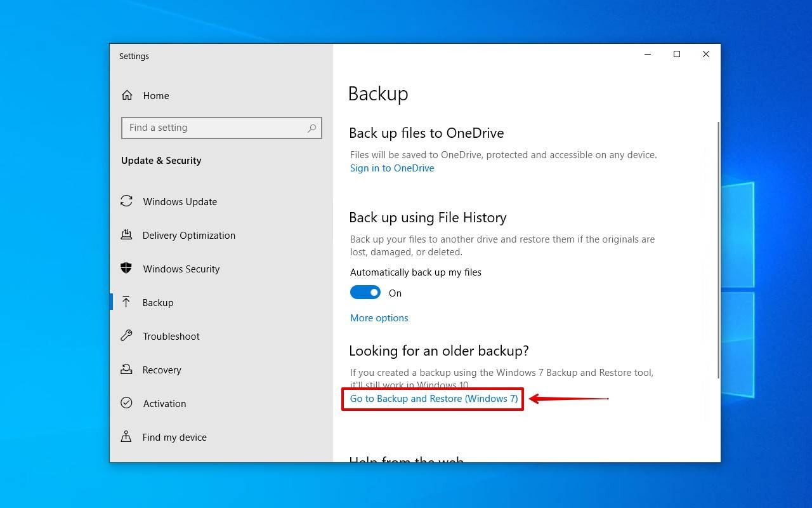812x508 pixels.
Task: Open More options for File History
Action: [379, 317]
